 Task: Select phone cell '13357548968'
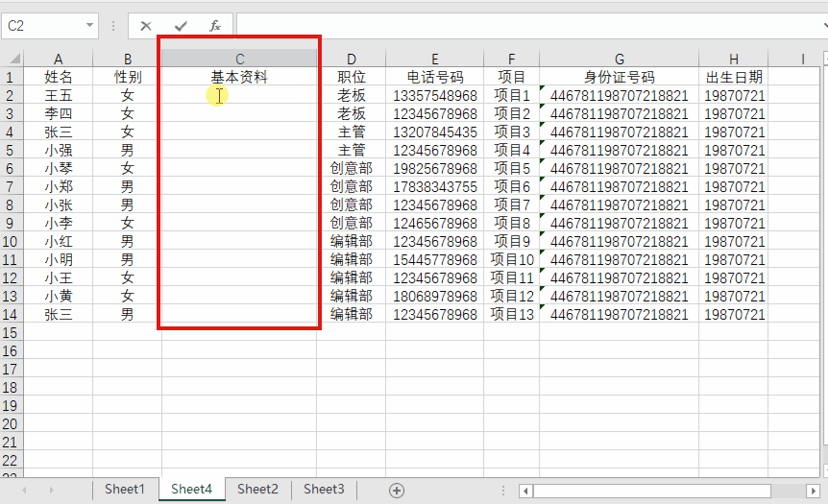pyautogui.click(x=434, y=96)
